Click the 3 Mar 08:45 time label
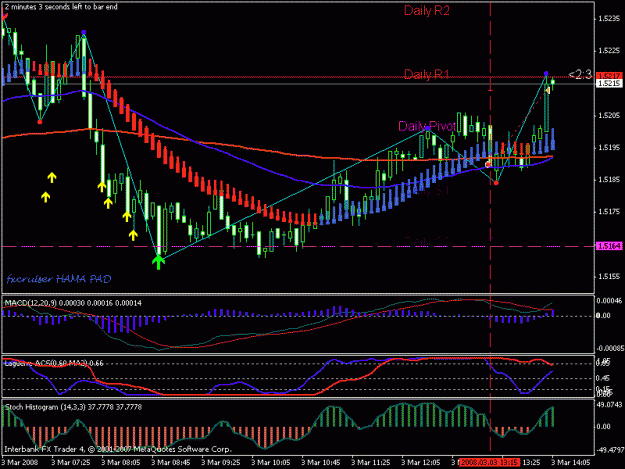The width and height of the screenshot is (625, 469). [x=171, y=463]
